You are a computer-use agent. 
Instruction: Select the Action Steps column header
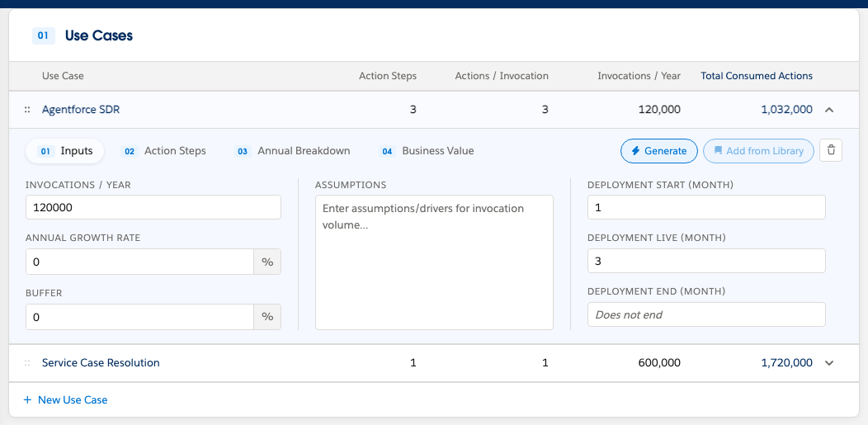388,76
